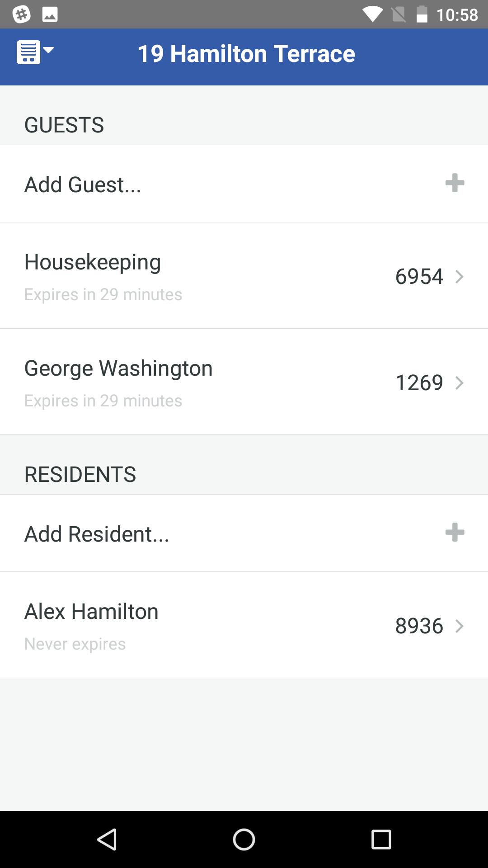The image size is (488, 868).
Task: Expand the chevron next to code 6954
Action: pos(460,277)
